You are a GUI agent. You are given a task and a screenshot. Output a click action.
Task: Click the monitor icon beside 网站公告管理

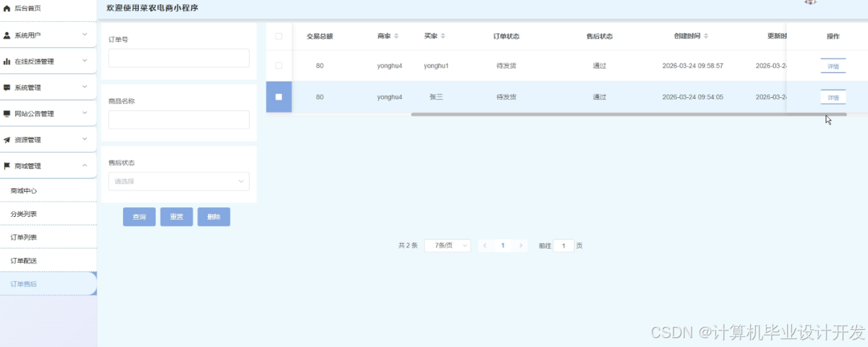[7, 114]
